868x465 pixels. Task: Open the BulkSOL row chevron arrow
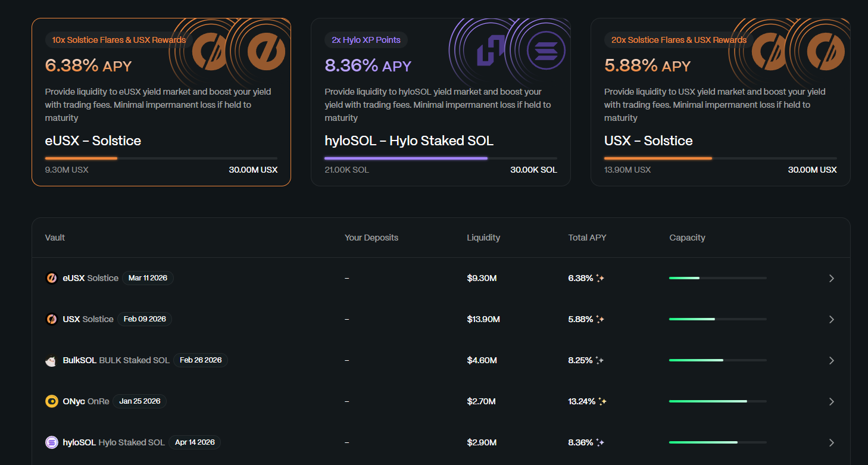click(x=832, y=360)
